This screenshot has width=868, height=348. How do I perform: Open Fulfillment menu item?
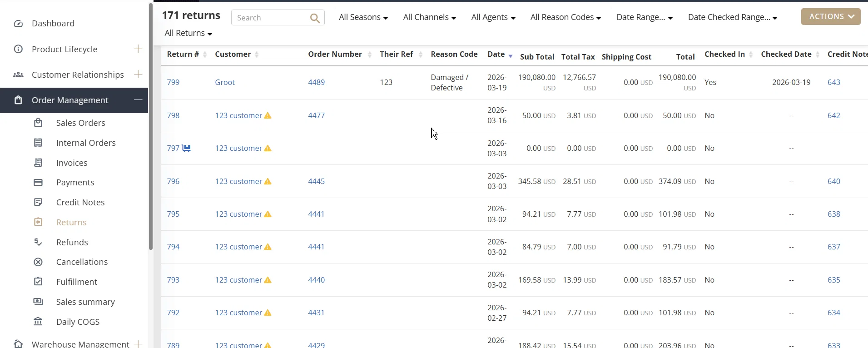tap(77, 282)
